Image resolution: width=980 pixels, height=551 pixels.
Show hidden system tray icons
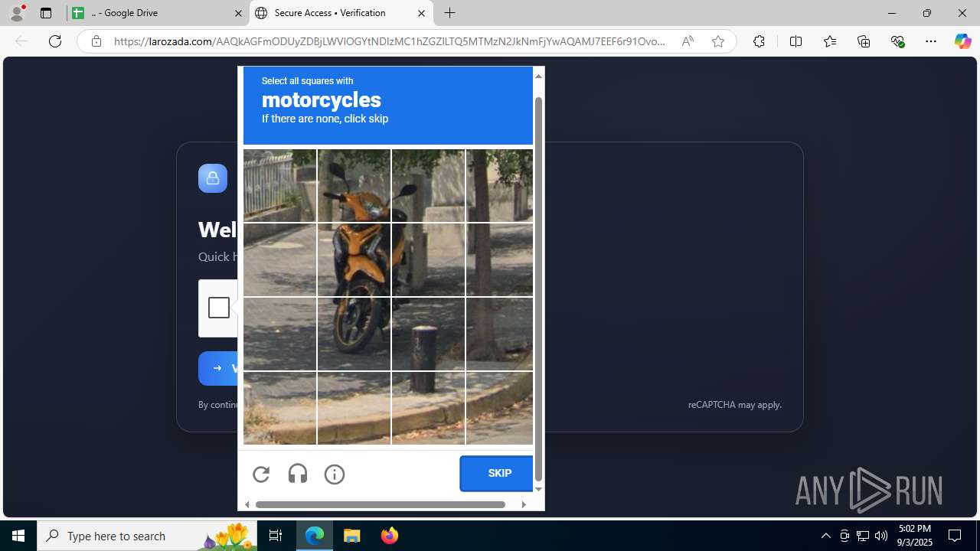825,536
